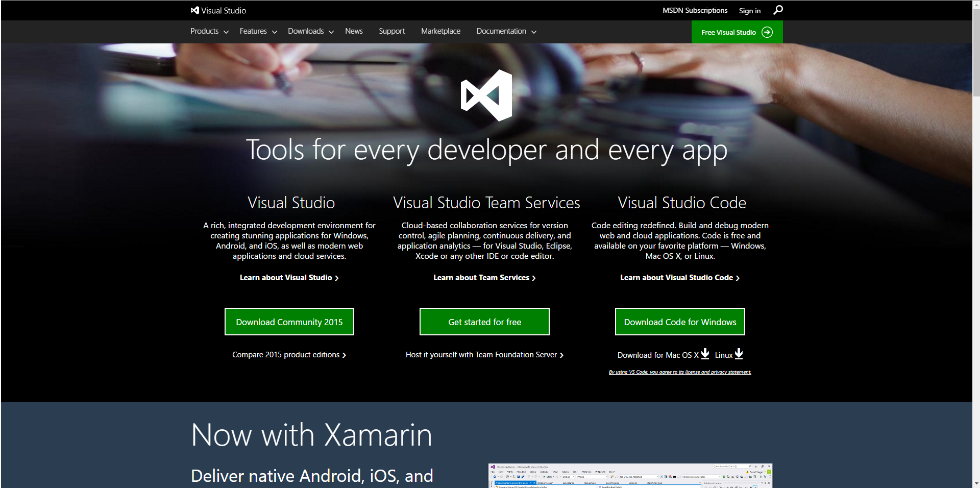The height and width of the screenshot is (489, 980).
Task: Expand the Downloads dropdown chevron
Action: [x=331, y=32]
